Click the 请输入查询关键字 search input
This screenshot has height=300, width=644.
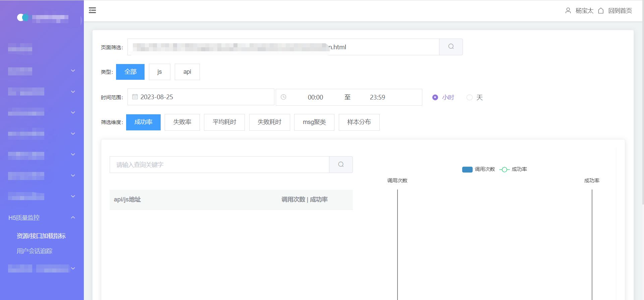(219, 165)
